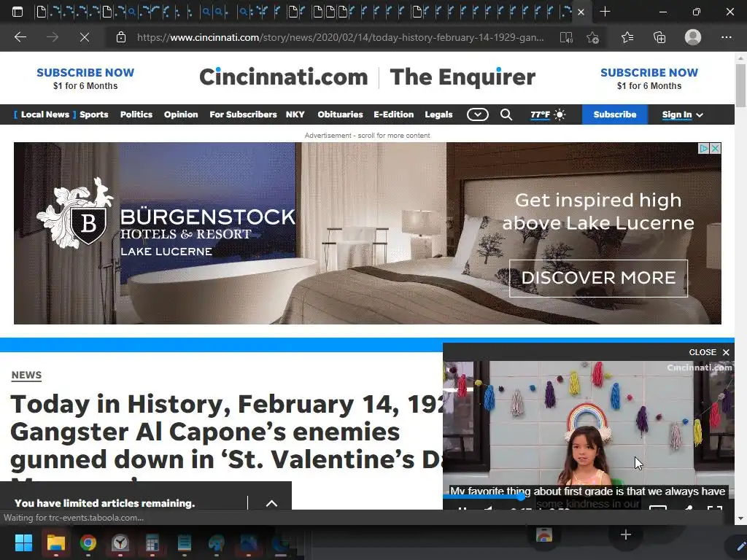The height and width of the screenshot is (560, 747).
Task: Close the current active tab
Action: click(x=581, y=12)
